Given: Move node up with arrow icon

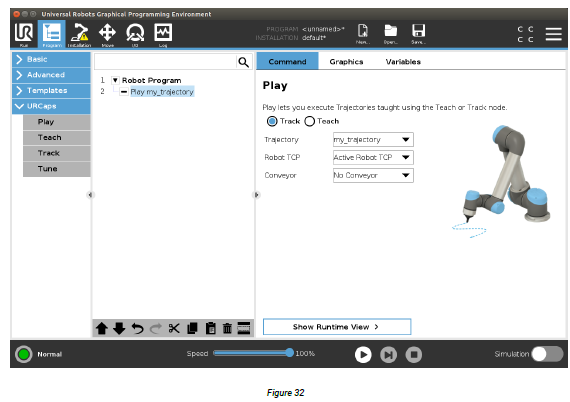Looking at the screenshot, I should tap(102, 328).
